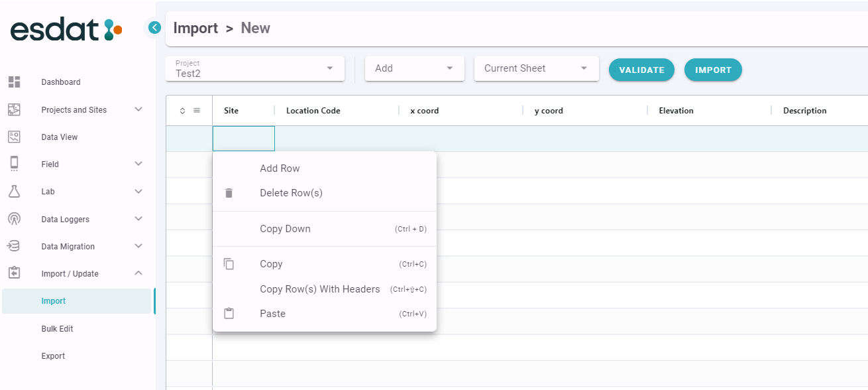Image resolution: width=868 pixels, height=390 pixels.
Task: Click the Data Loggers antenna icon
Action: click(x=14, y=219)
